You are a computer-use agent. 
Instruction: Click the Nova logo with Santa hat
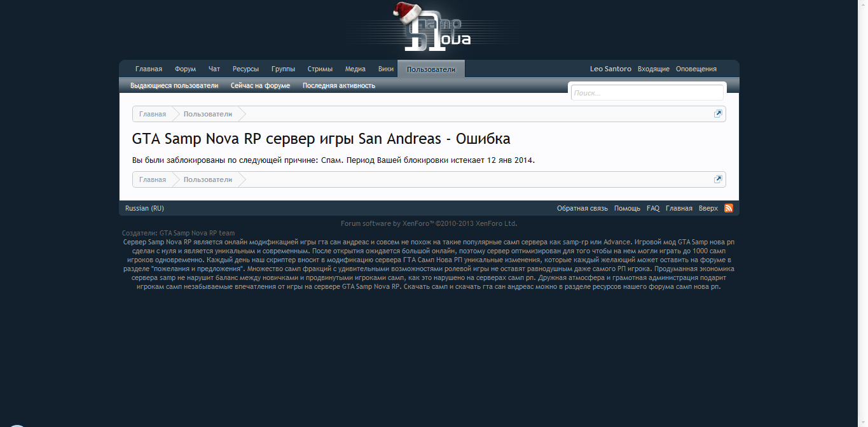(x=434, y=28)
